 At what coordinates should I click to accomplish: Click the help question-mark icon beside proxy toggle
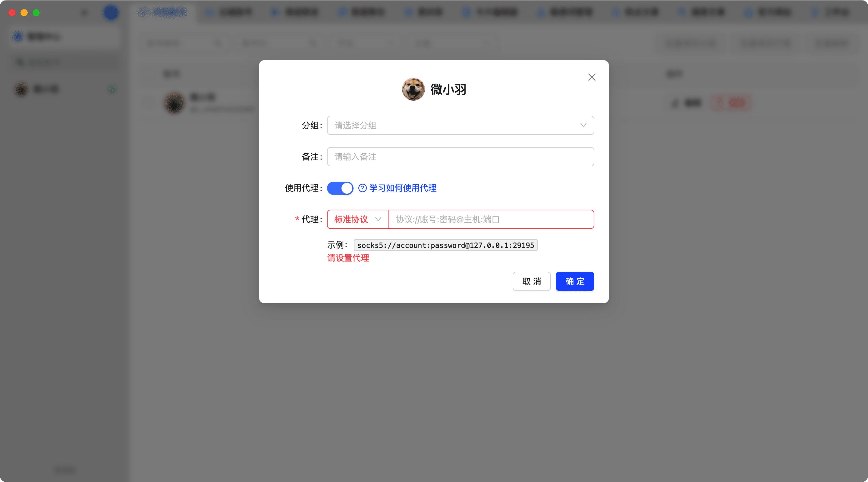[x=362, y=188]
